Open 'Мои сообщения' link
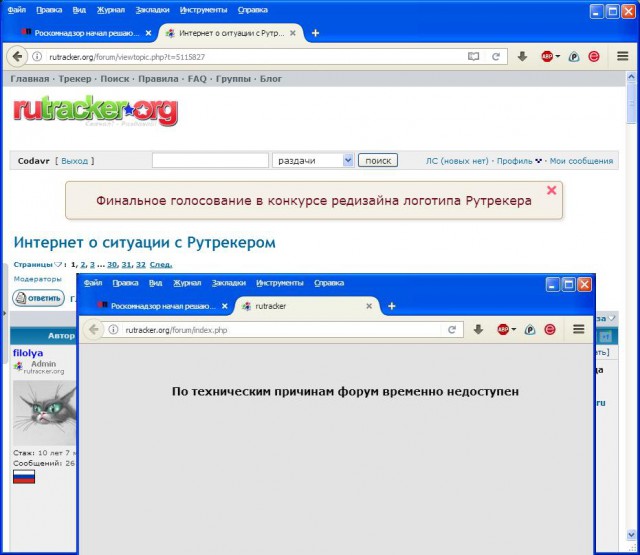 [x=581, y=161]
